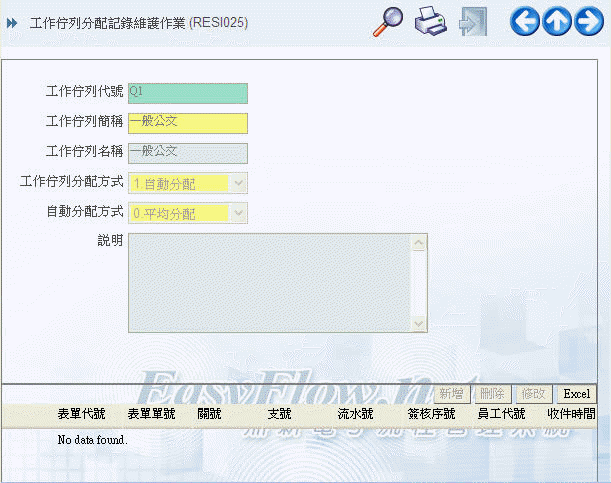Click the blue left arrow icon

[525, 21]
